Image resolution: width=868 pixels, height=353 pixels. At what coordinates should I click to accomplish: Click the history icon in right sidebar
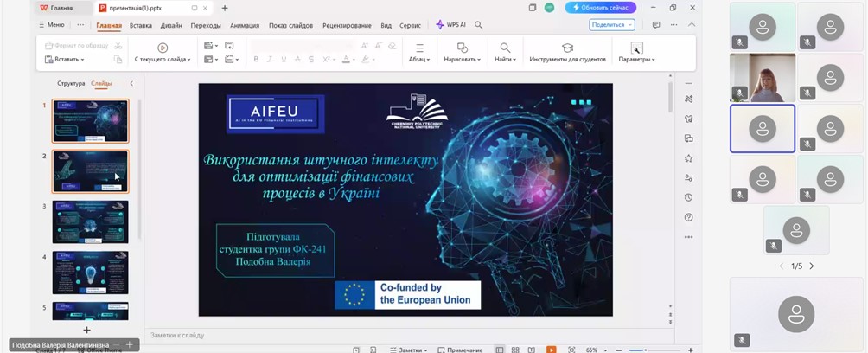click(x=688, y=197)
